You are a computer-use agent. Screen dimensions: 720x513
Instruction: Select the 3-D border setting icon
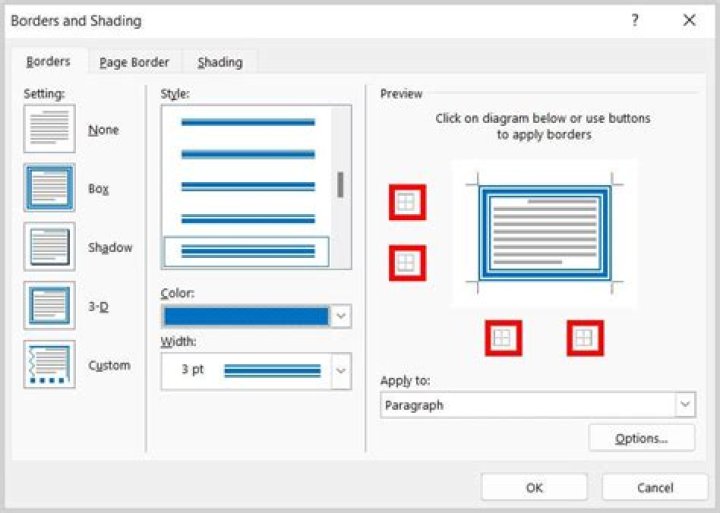[x=49, y=306]
